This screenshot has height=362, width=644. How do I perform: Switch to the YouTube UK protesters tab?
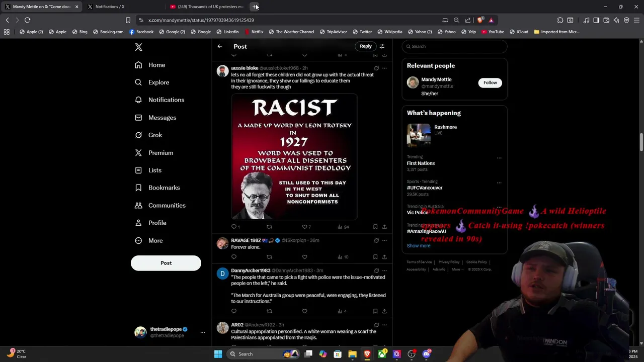(206, 7)
